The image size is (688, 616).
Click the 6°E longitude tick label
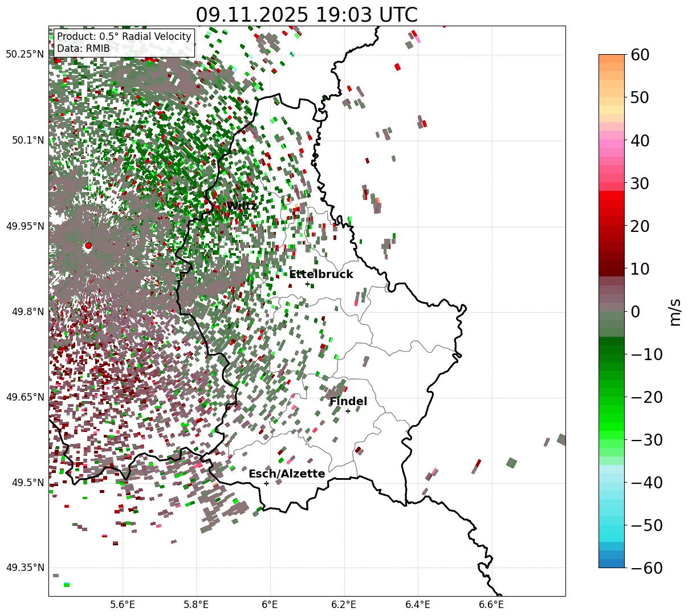coord(270,605)
